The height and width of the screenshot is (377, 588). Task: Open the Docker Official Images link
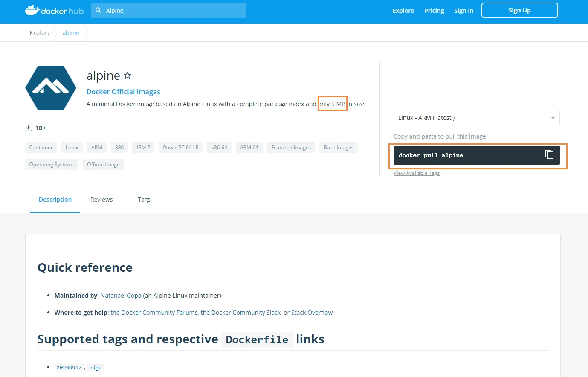pyautogui.click(x=123, y=92)
